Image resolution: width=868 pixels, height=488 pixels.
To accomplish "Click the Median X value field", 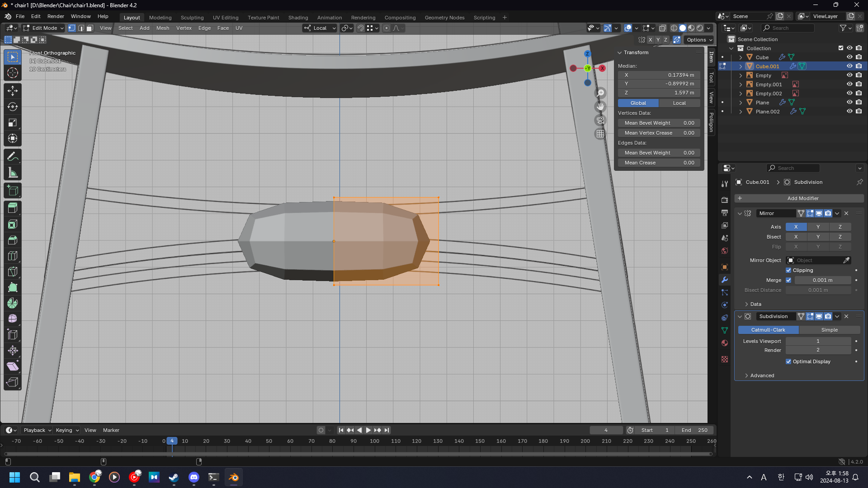I will coord(659,75).
